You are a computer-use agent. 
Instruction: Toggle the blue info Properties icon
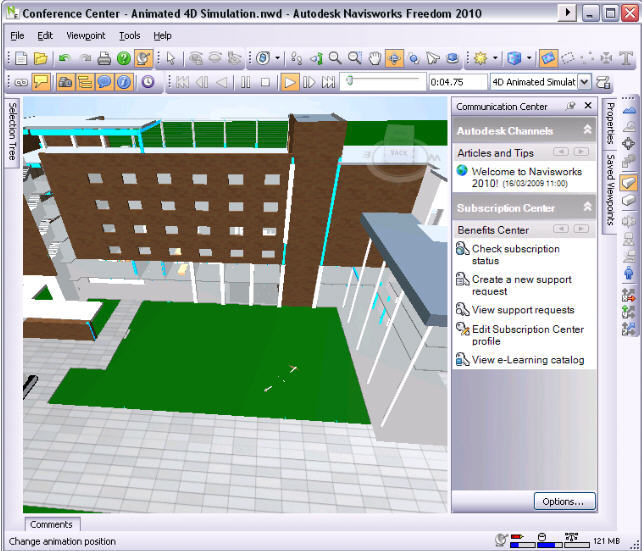pos(124,82)
